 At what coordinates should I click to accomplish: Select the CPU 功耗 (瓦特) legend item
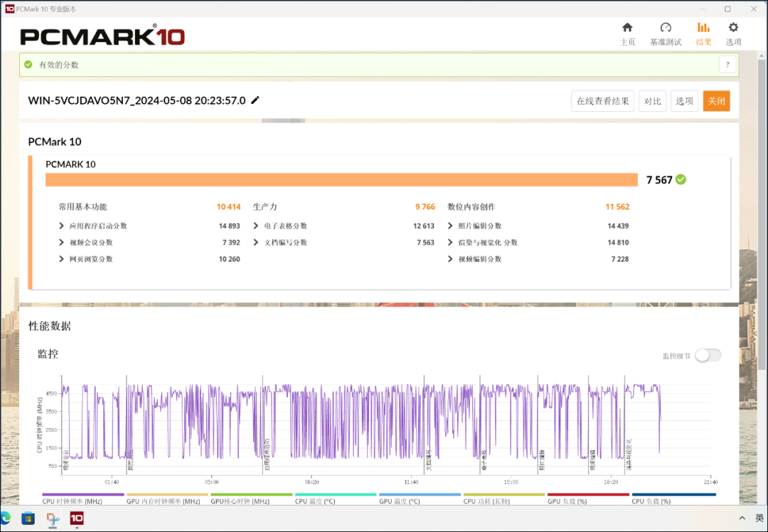coord(504,499)
